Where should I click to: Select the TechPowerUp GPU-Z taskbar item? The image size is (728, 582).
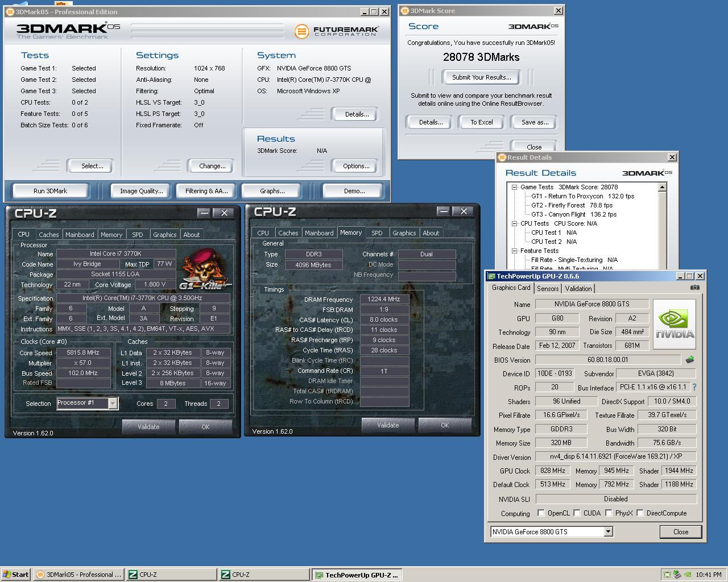click(357, 575)
